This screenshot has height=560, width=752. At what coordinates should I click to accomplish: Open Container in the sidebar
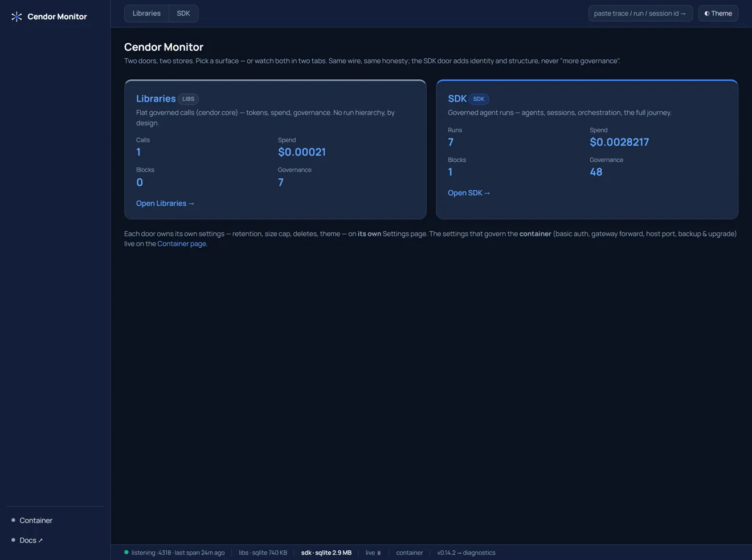pyautogui.click(x=35, y=520)
